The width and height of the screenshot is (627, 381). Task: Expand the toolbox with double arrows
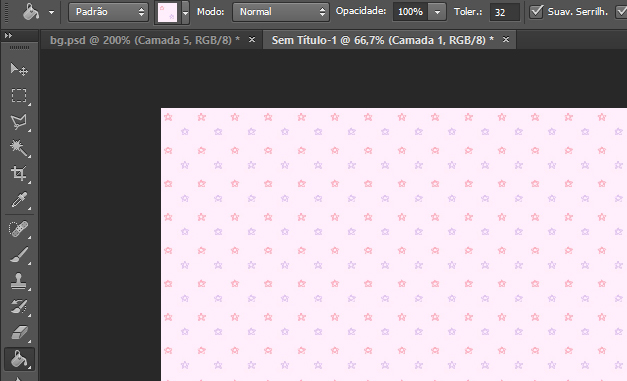point(8,36)
